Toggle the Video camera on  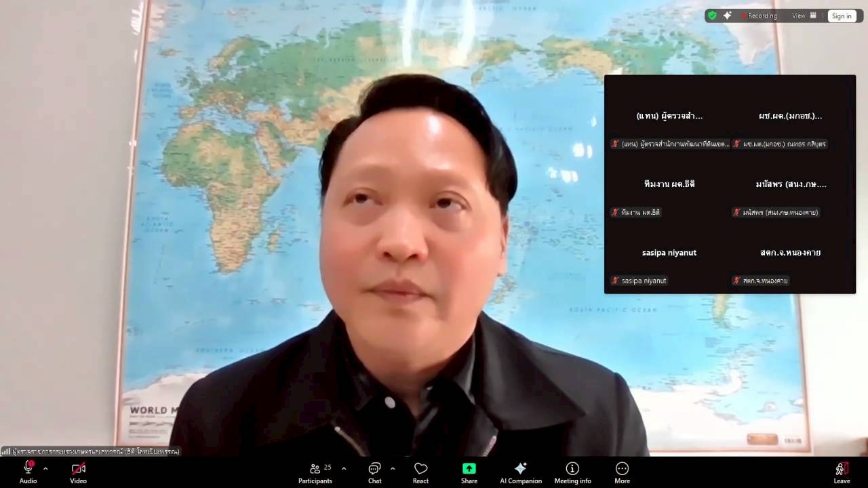coord(78,472)
